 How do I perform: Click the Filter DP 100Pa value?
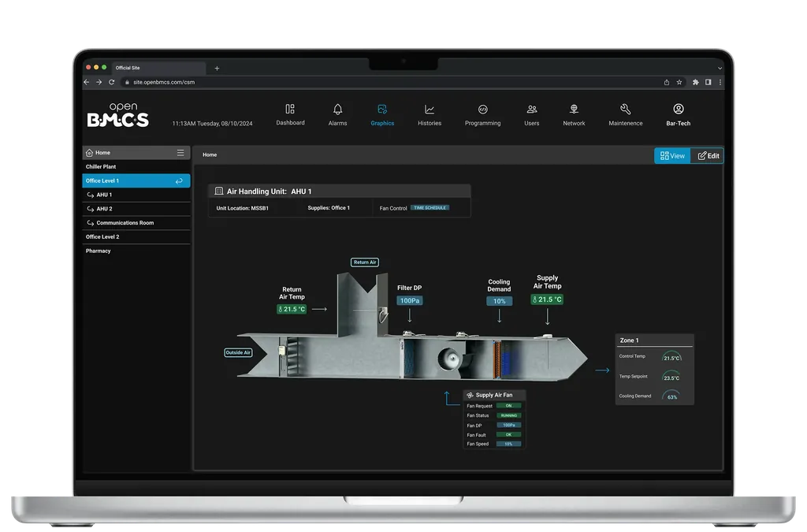410,300
